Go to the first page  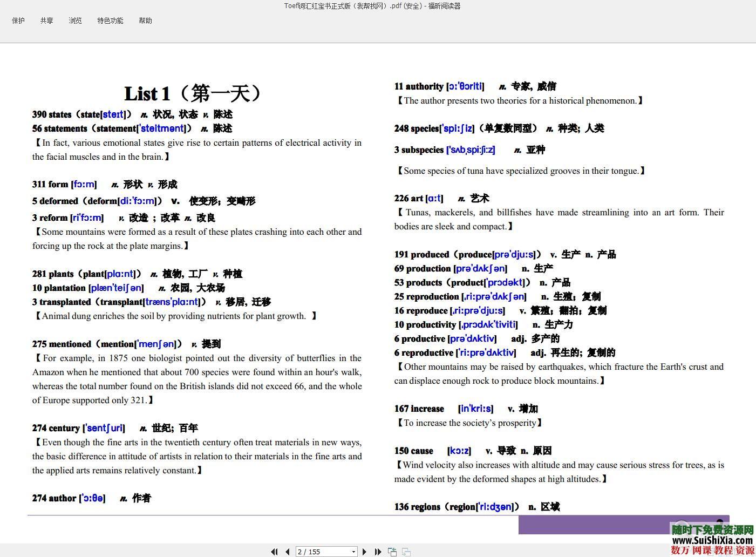click(274, 552)
